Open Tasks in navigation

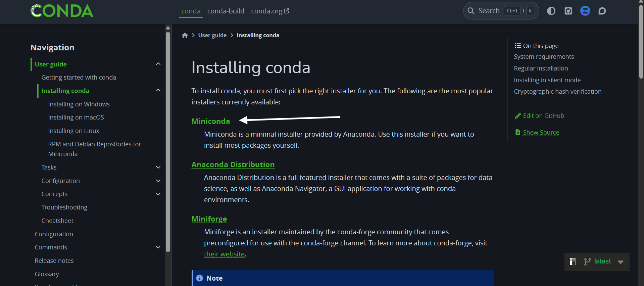(49, 167)
